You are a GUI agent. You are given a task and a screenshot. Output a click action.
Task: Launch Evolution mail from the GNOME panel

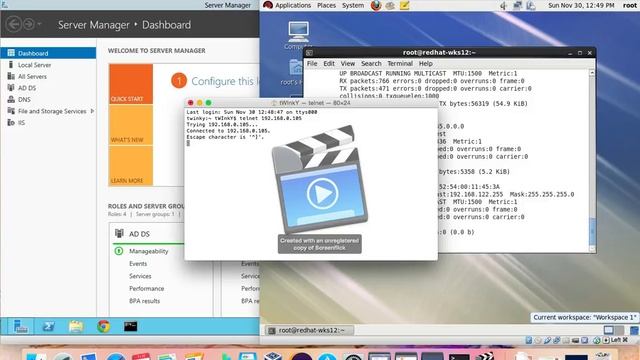tap(390, 6)
